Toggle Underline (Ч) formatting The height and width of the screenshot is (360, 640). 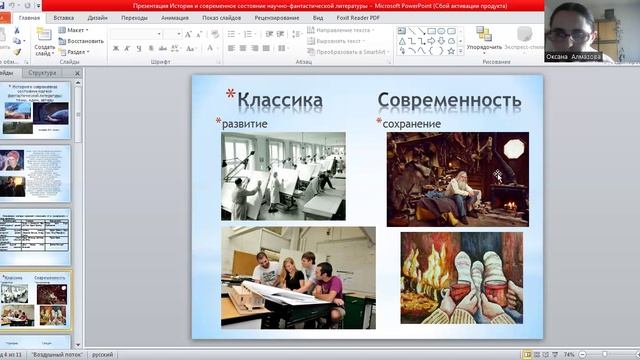click(x=139, y=49)
